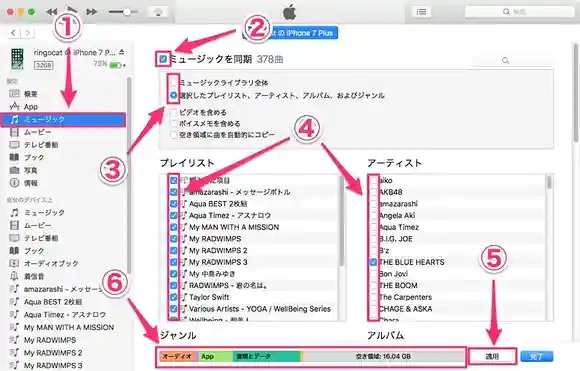The width and height of the screenshot is (580, 371).
Task: Open battery dropdown arrow beside 75%
Action: 124,65
